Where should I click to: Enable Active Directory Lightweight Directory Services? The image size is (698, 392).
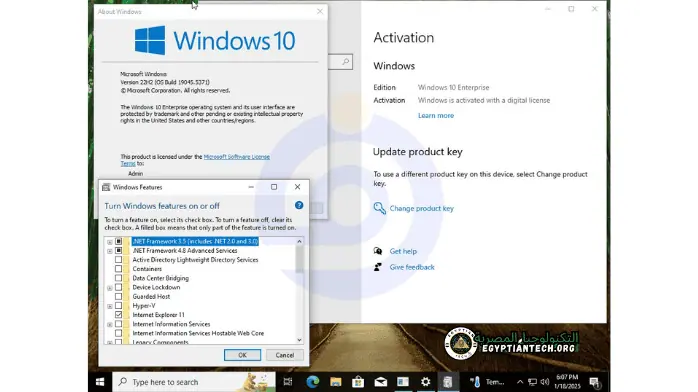coord(118,259)
